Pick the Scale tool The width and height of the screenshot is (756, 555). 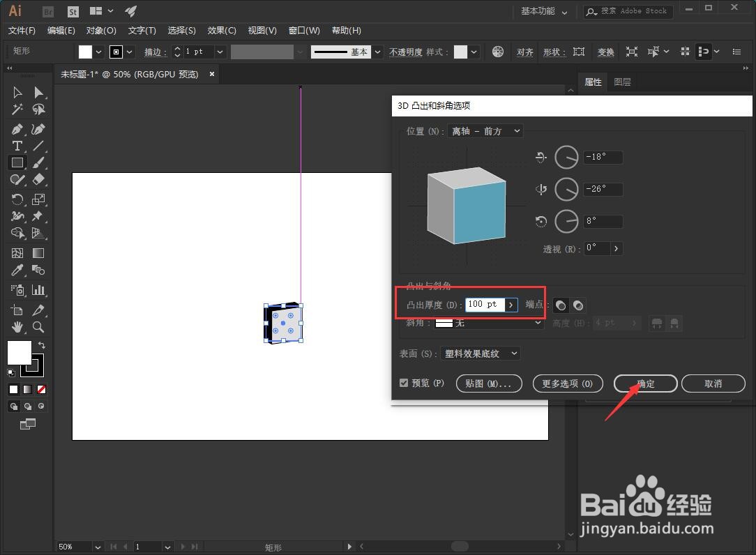pos(38,199)
